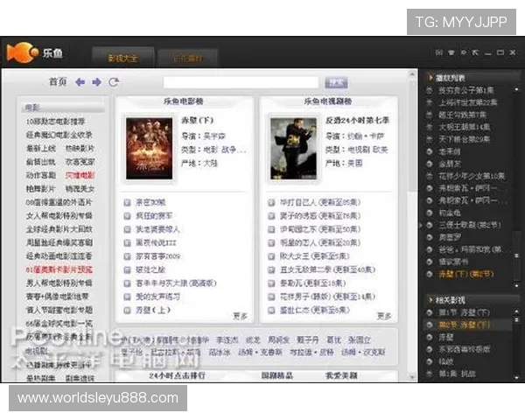Open the 最新上映 sidebar link
Image resolution: width=525 pixels, height=420 pixels.
pyautogui.click(x=41, y=149)
